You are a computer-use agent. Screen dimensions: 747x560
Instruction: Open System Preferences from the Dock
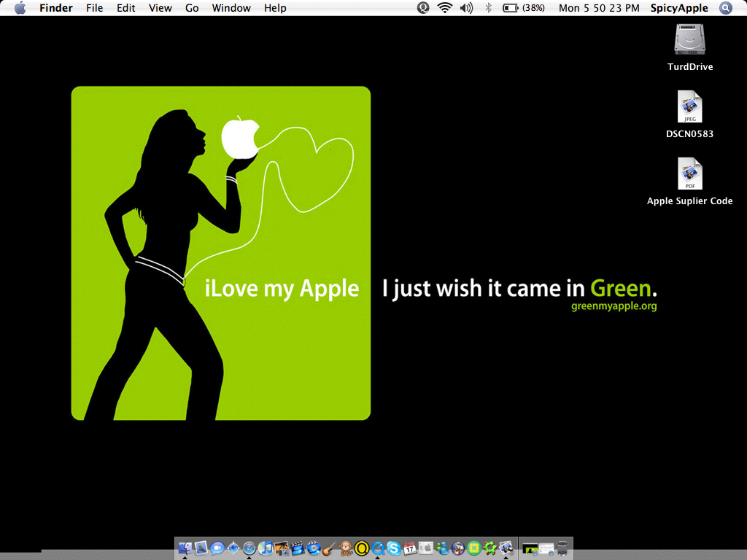tap(426, 548)
